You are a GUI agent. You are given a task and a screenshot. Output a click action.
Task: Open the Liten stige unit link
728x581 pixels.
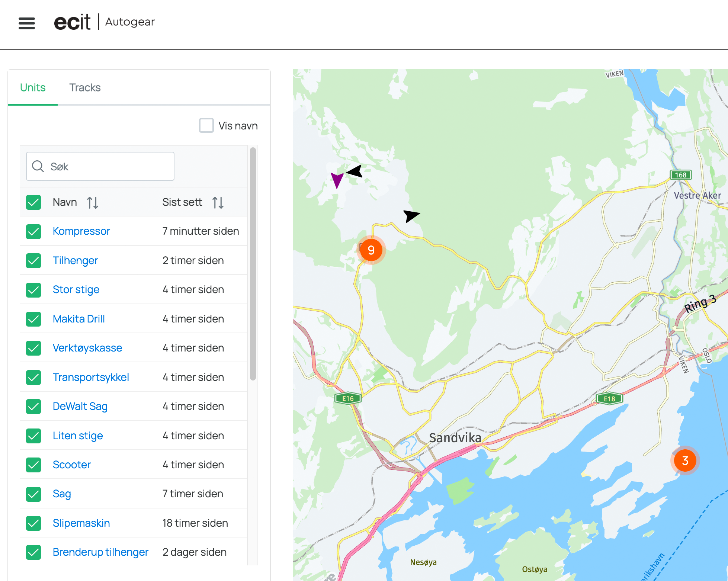click(x=78, y=436)
